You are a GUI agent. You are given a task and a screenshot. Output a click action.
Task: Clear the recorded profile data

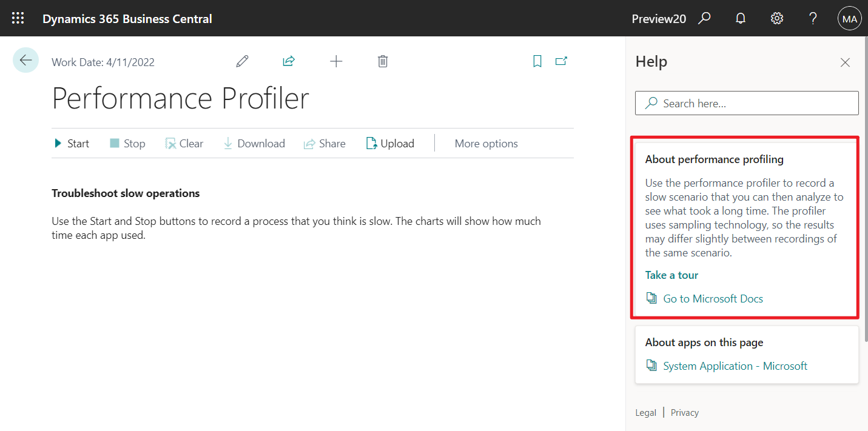tap(184, 143)
